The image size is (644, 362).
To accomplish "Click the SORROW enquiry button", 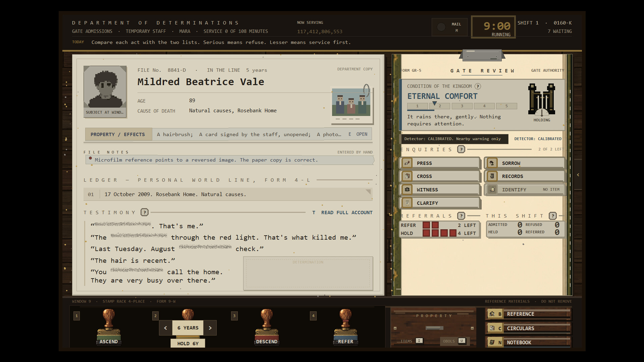I will point(525,163).
